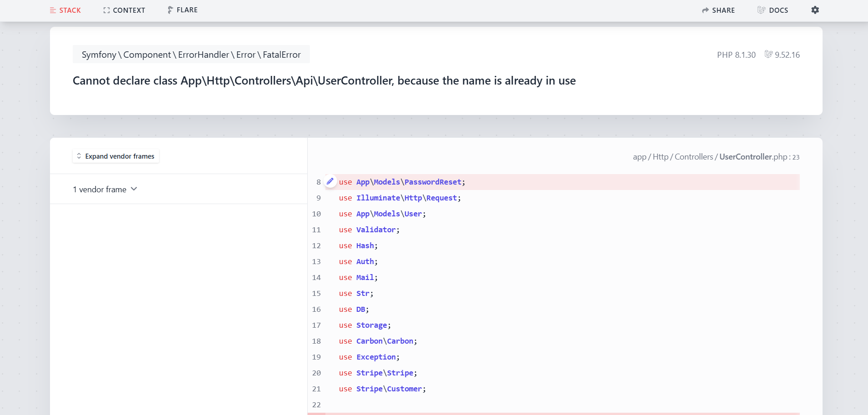Click the 9.52.16 Laravel version text
Image resolution: width=868 pixels, height=415 pixels.
[x=787, y=55]
